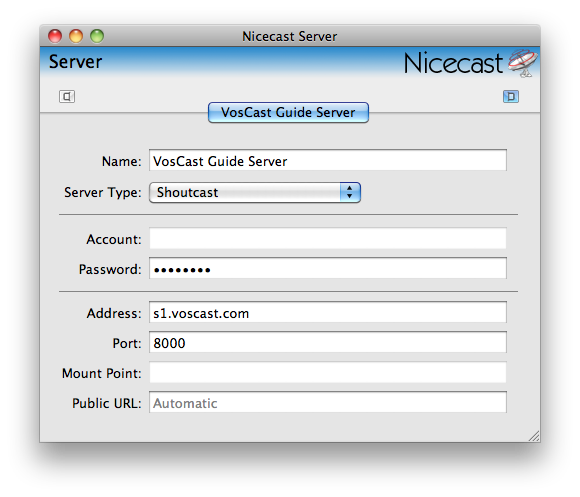Click the Nicecast satellite dish logo
This screenshot has height=497, width=580.
[x=523, y=62]
